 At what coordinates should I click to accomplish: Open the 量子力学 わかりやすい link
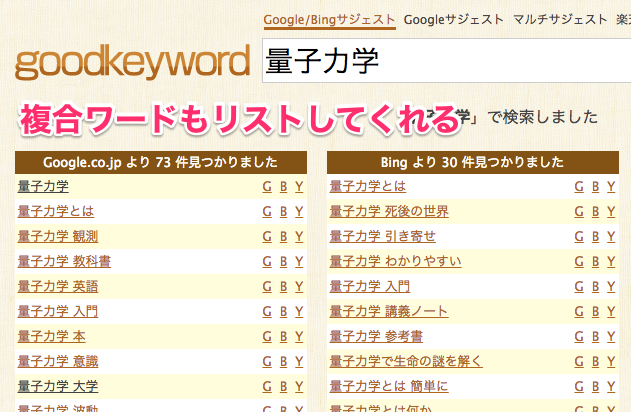point(395,261)
